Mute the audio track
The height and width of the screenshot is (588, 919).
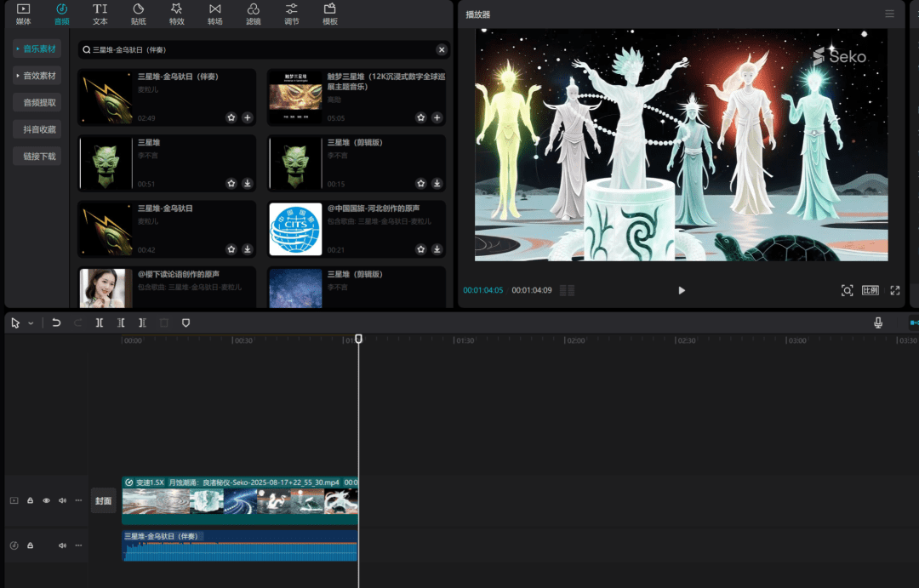point(63,545)
